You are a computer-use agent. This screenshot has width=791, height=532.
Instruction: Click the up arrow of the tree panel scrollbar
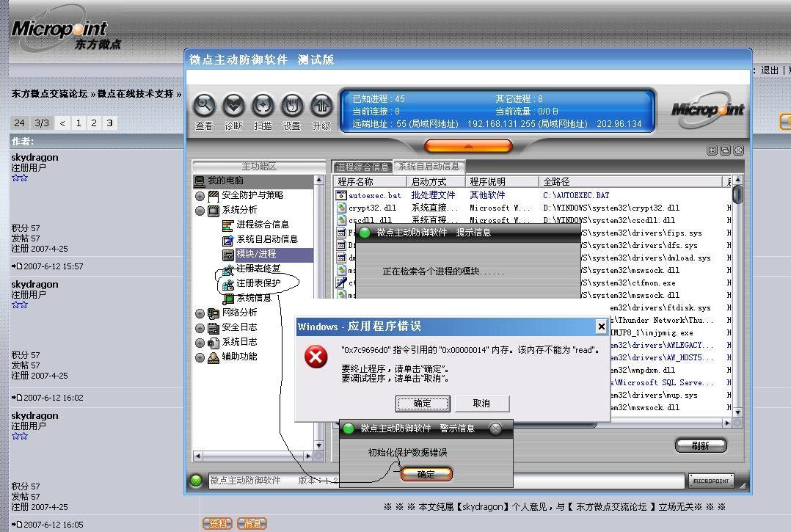(x=318, y=180)
